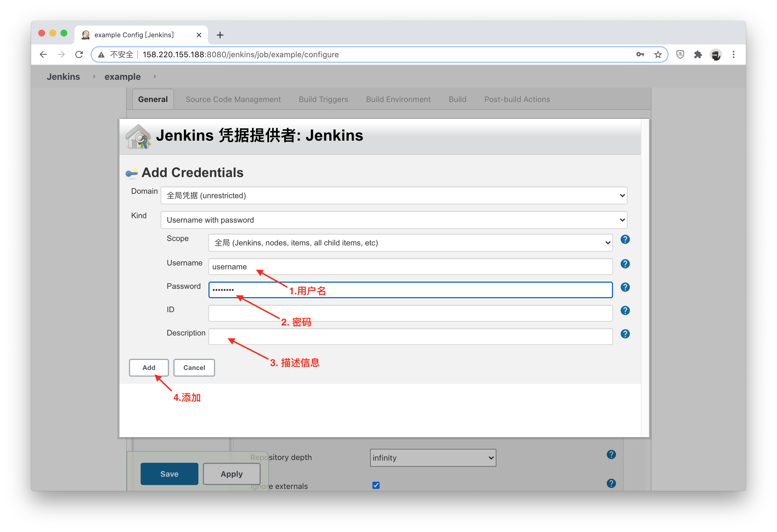This screenshot has width=777, height=532.
Task: Click the credentials provider house icon
Action: pyautogui.click(x=138, y=136)
